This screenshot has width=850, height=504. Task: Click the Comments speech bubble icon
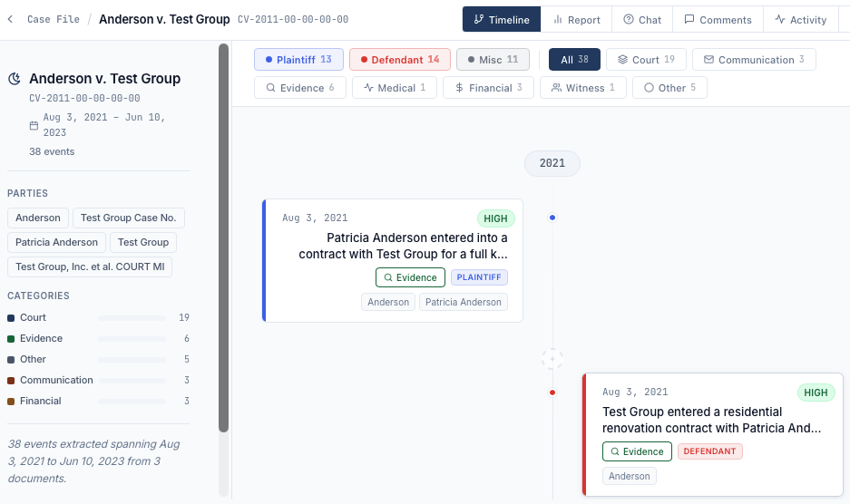(x=689, y=20)
